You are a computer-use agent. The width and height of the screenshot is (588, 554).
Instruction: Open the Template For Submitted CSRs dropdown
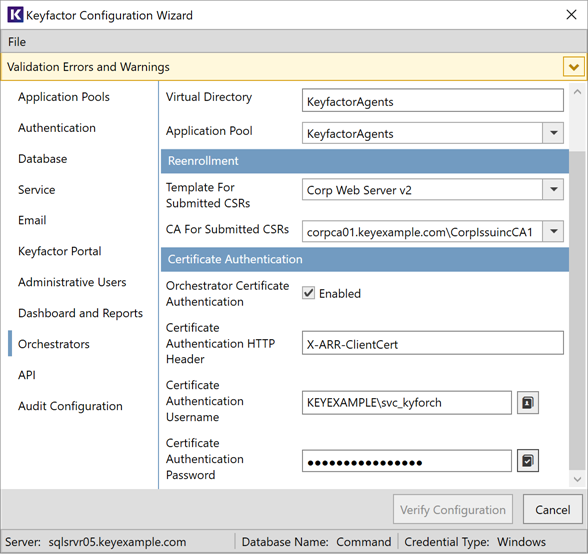(x=553, y=189)
